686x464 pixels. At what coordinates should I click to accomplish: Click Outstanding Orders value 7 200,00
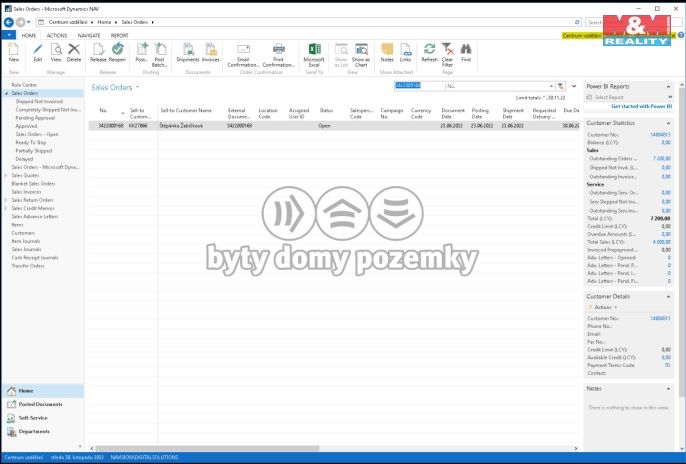(662, 158)
